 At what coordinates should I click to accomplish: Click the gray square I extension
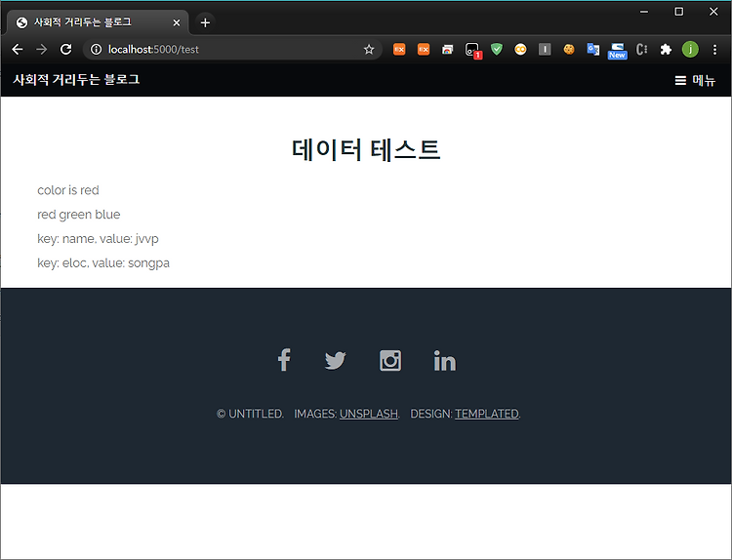pos(545,50)
